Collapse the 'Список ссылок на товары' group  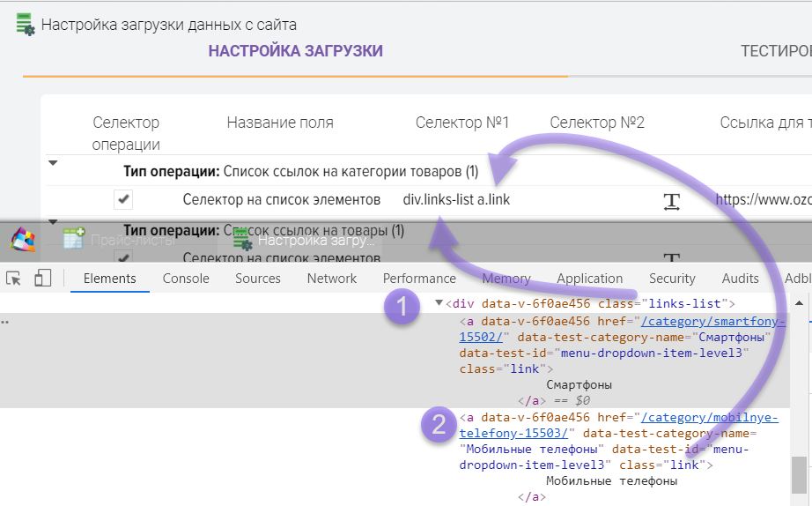point(53,222)
